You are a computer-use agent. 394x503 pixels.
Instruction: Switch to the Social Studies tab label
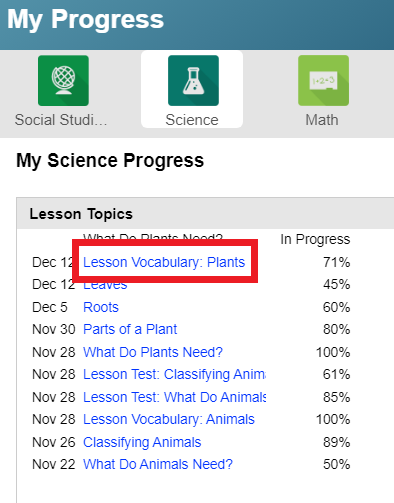pyautogui.click(x=61, y=120)
